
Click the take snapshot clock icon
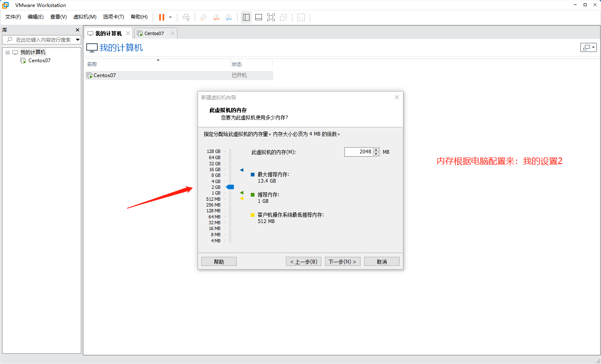(x=203, y=17)
